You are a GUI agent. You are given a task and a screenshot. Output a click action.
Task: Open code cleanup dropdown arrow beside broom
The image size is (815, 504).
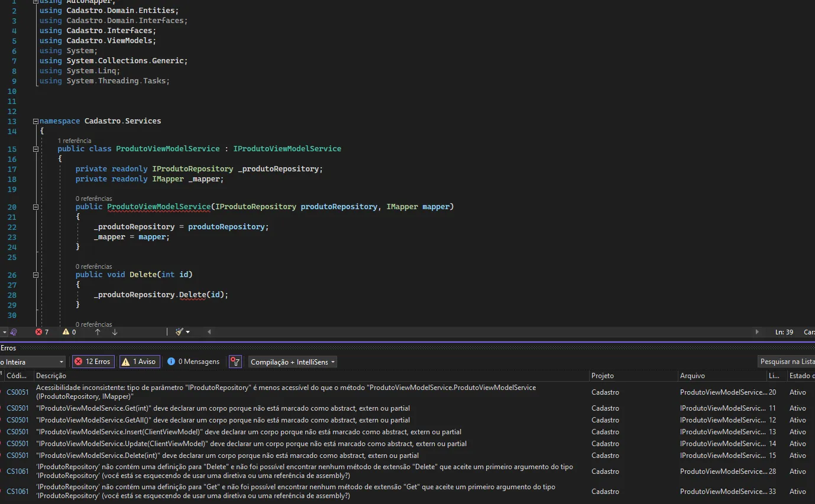click(188, 332)
